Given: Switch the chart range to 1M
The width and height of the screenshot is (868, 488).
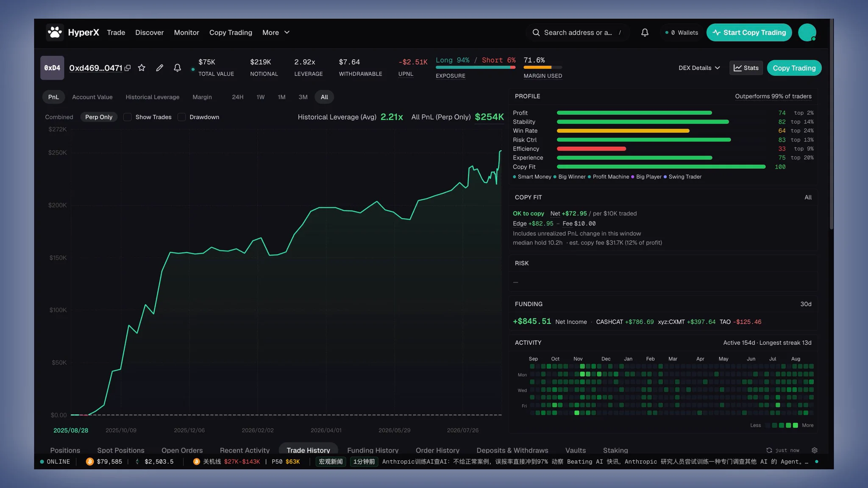Looking at the screenshot, I should tap(281, 97).
